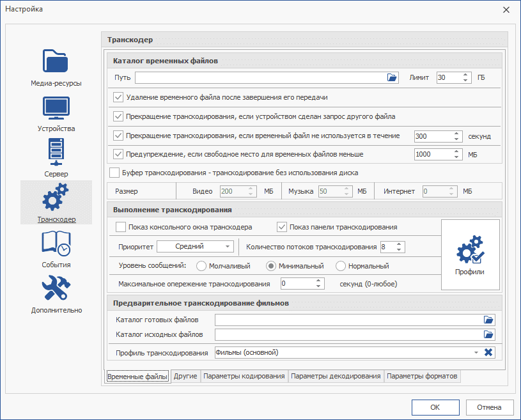Browse folder for temporary files Путь

[392, 77]
